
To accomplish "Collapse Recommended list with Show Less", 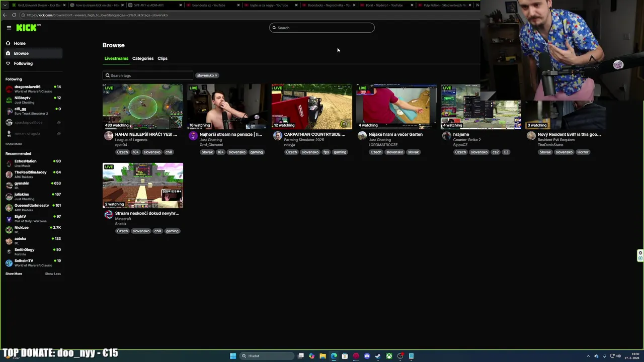I will pyautogui.click(x=53, y=274).
